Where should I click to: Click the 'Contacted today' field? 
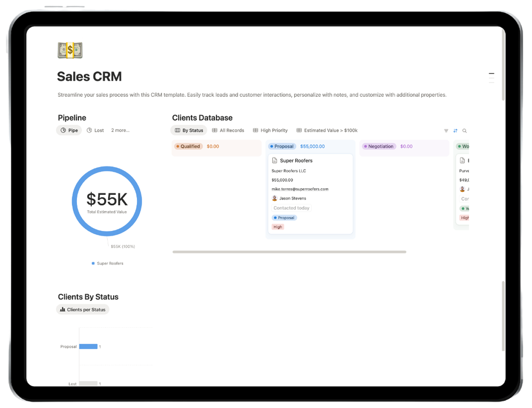coord(291,208)
